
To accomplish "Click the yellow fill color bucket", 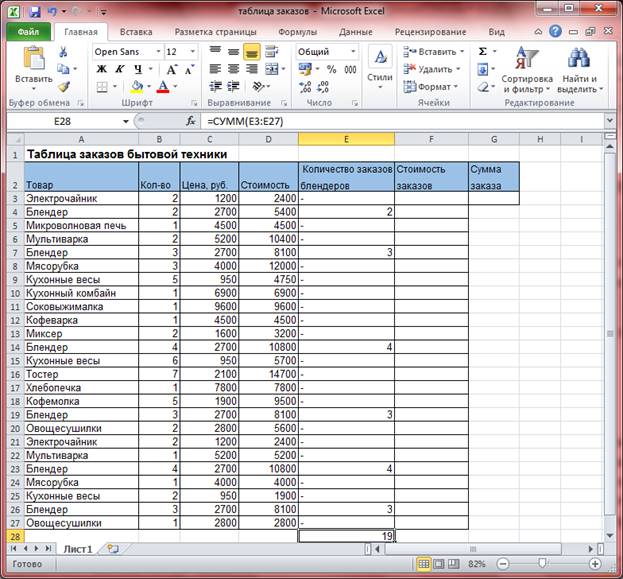I will tap(137, 86).
